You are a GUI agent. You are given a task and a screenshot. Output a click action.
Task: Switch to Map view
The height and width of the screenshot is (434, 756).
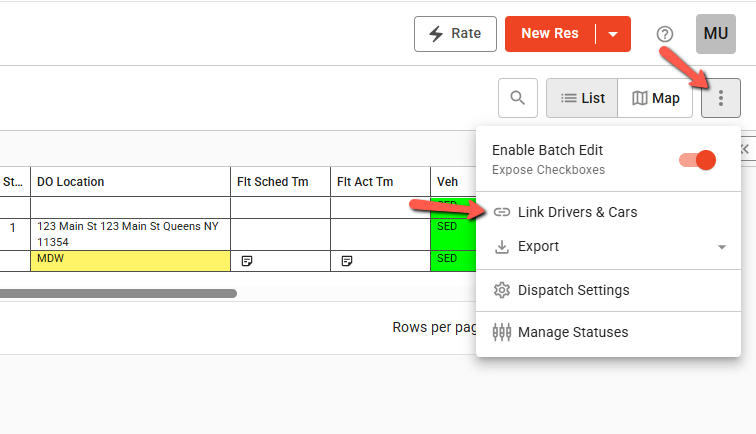click(656, 98)
